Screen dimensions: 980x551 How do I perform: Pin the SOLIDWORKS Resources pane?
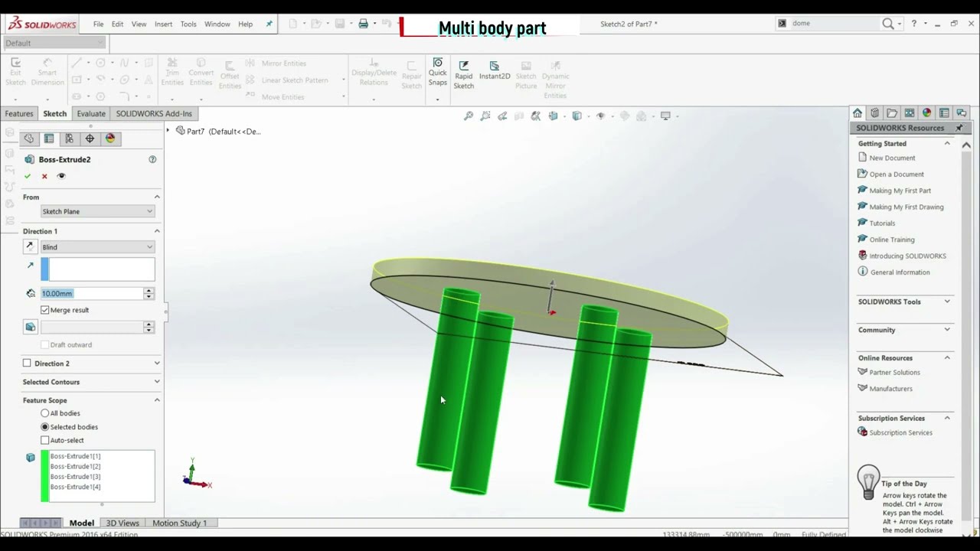point(959,128)
